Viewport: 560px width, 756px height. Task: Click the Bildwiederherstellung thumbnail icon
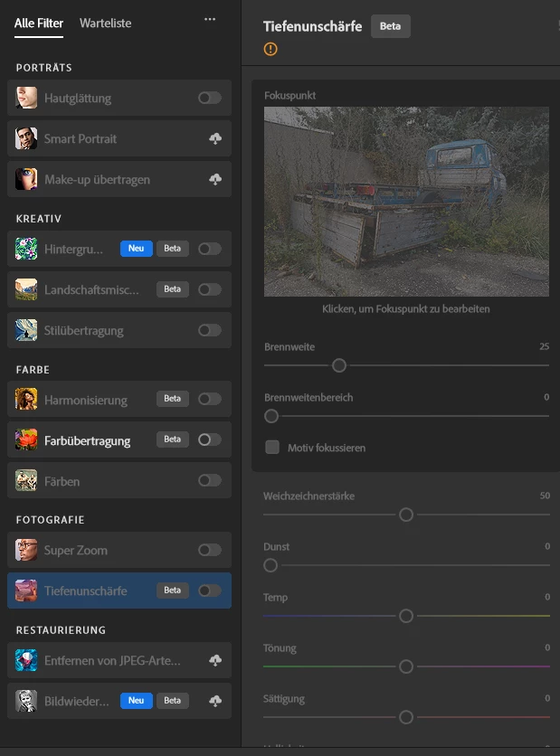point(26,701)
